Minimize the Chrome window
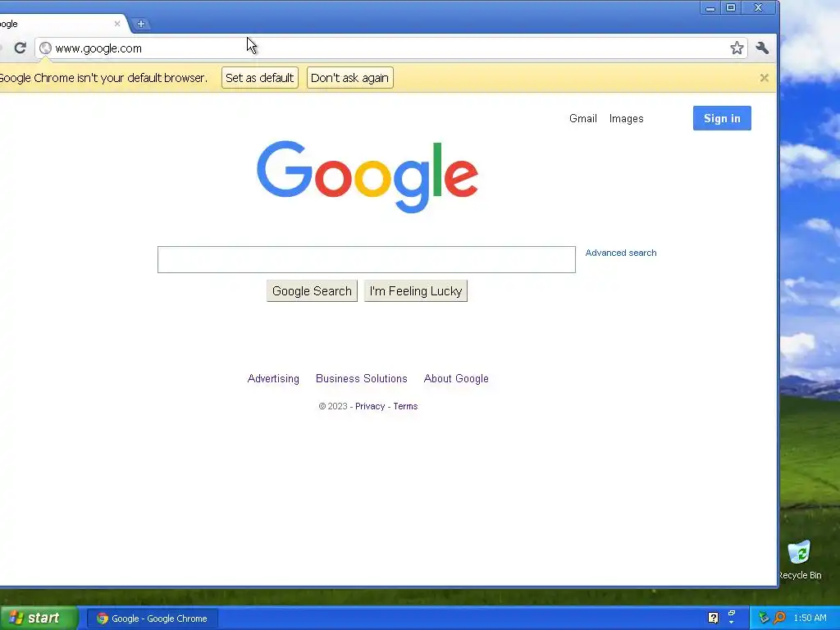The height and width of the screenshot is (630, 840). click(710, 7)
